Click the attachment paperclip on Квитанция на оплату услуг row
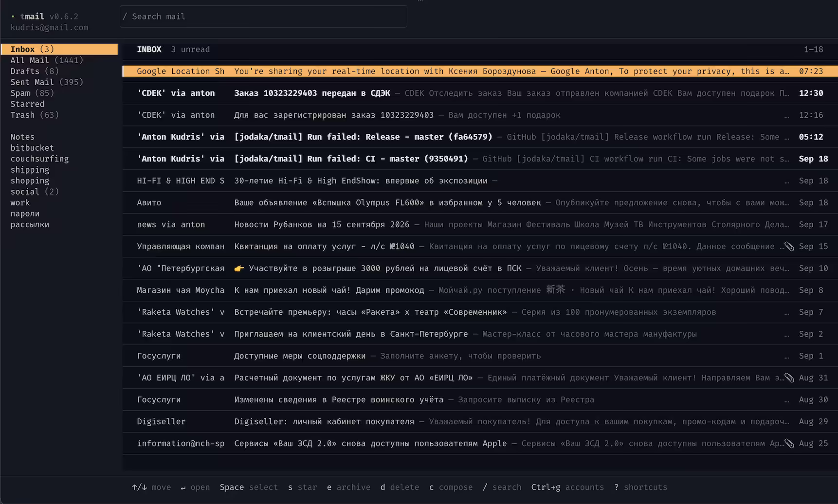 [789, 247]
